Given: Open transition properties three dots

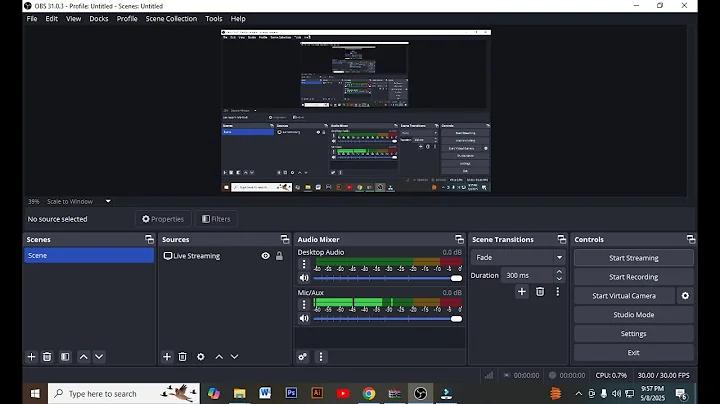Looking at the screenshot, I should (x=557, y=292).
